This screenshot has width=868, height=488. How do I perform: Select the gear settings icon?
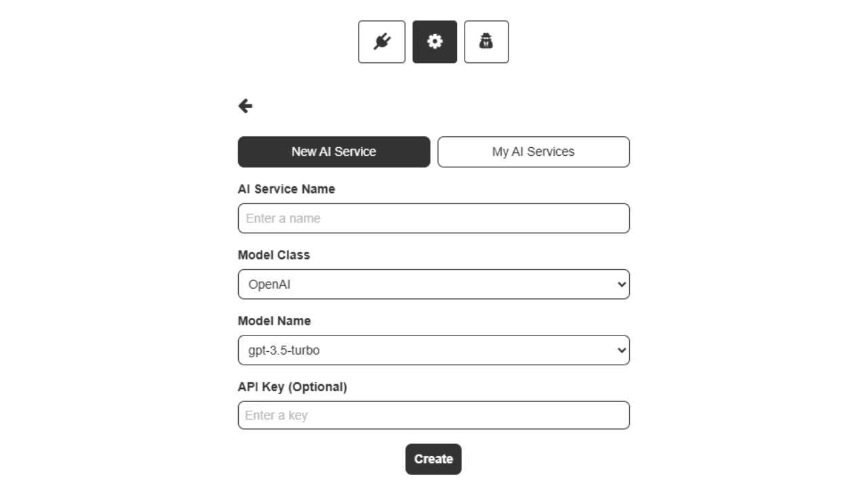(435, 42)
